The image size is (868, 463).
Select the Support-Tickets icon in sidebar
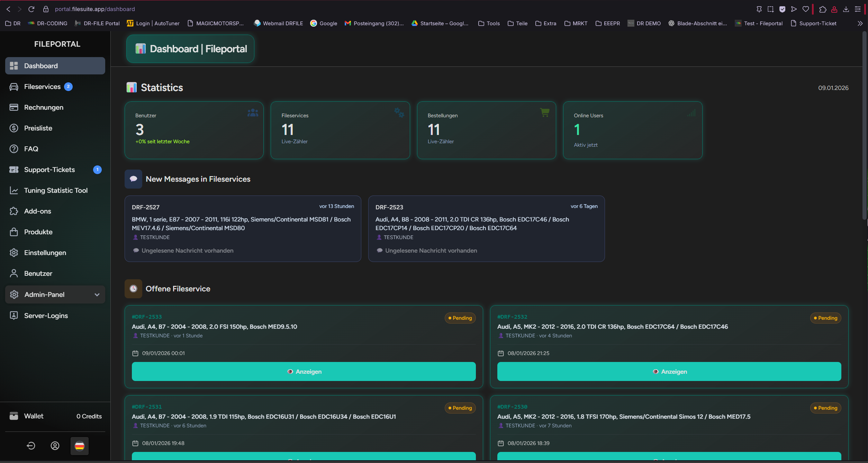point(14,170)
